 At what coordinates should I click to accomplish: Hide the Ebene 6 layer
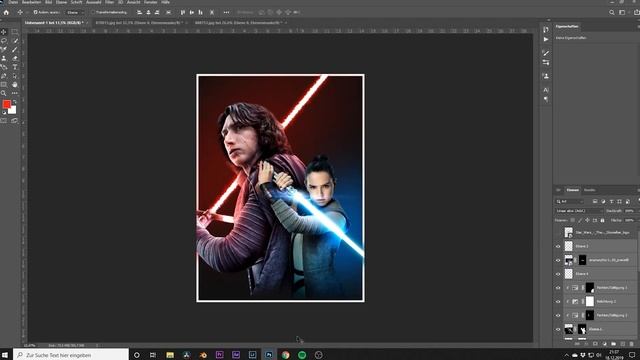[x=558, y=329]
